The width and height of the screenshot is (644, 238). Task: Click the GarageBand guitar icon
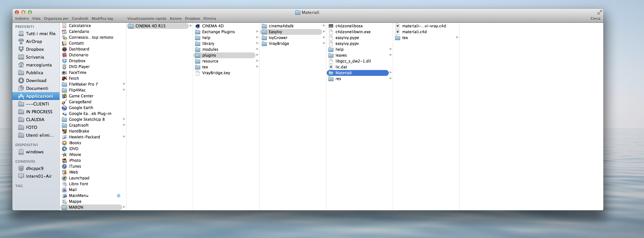[64, 102]
